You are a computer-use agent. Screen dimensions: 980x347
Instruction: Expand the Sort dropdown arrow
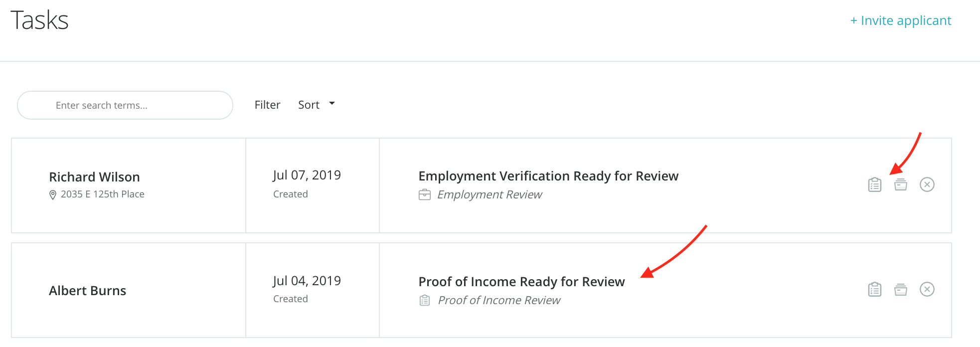(332, 104)
